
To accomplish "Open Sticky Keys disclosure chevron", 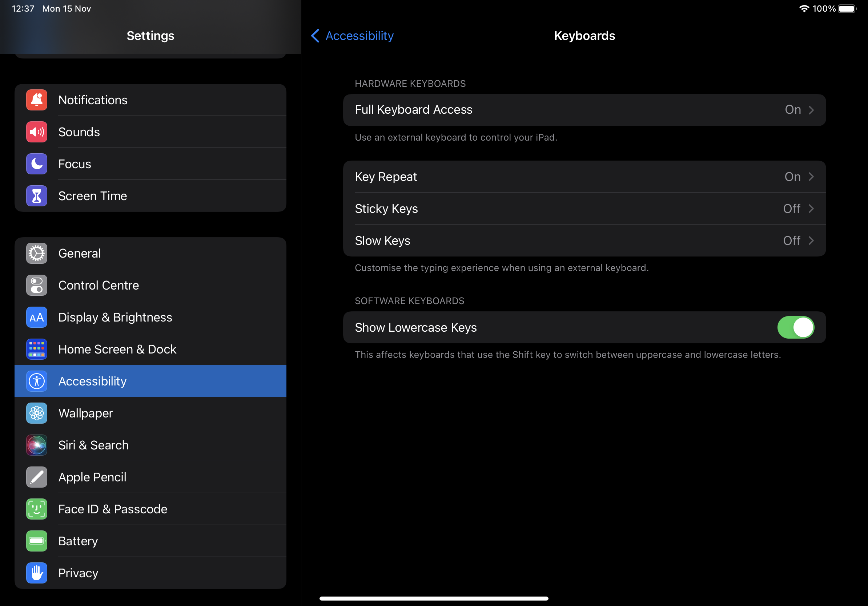I will tap(811, 209).
